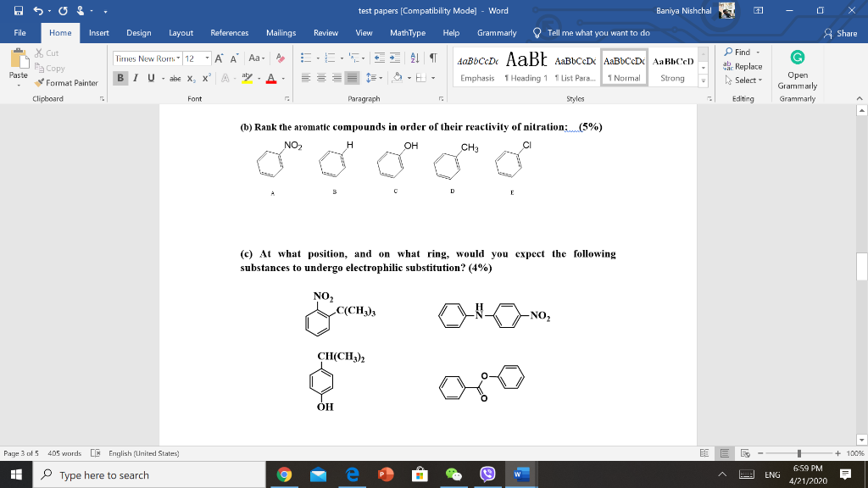Toggle italic formatting

tap(136, 77)
